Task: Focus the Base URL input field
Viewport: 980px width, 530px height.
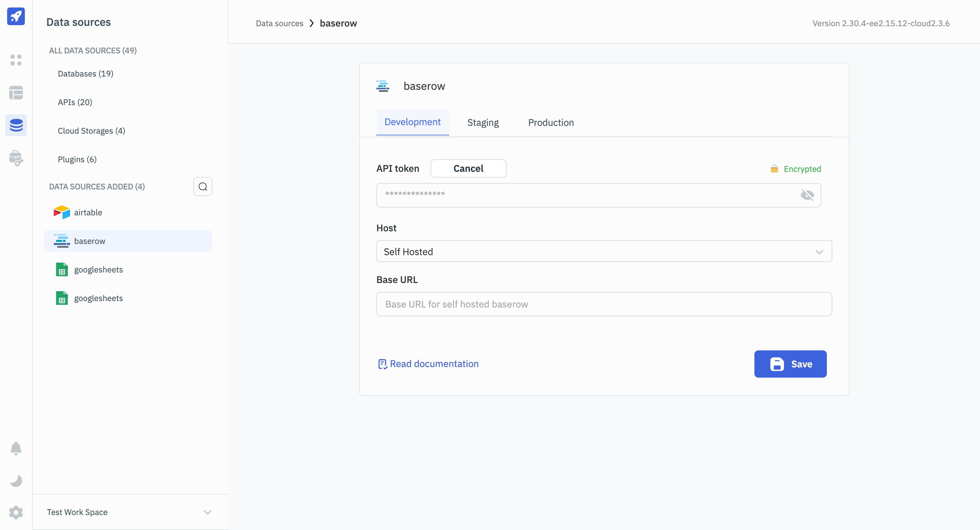Action: [x=604, y=304]
